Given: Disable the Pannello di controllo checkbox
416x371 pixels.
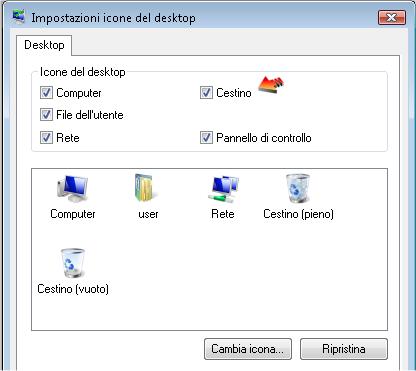Looking at the screenshot, I should coord(206,137).
